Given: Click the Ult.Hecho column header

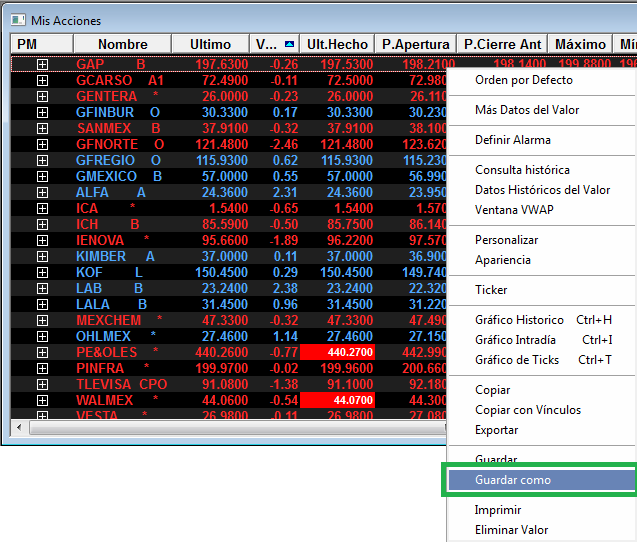Looking at the screenshot, I should coord(337,44).
